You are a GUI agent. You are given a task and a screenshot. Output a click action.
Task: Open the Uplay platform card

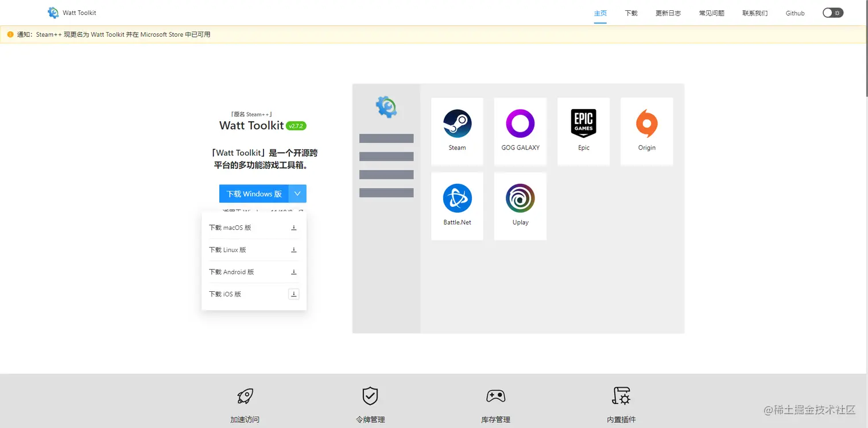click(520, 206)
